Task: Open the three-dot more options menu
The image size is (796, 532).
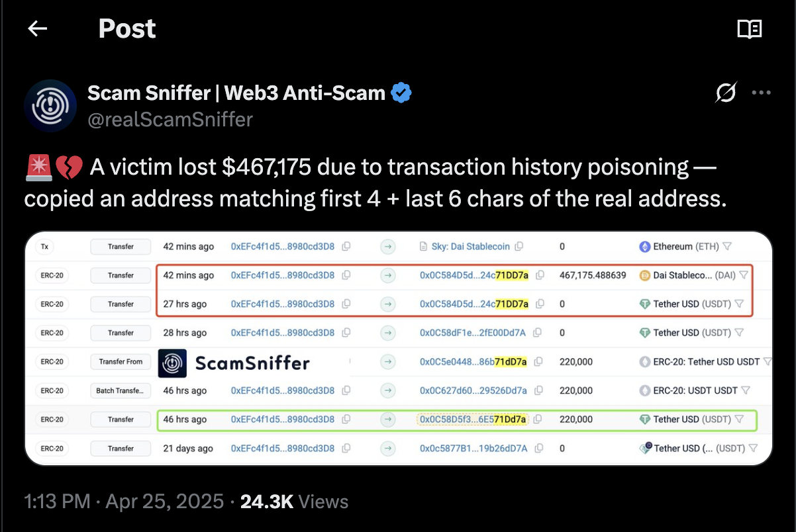Action: pos(762,93)
